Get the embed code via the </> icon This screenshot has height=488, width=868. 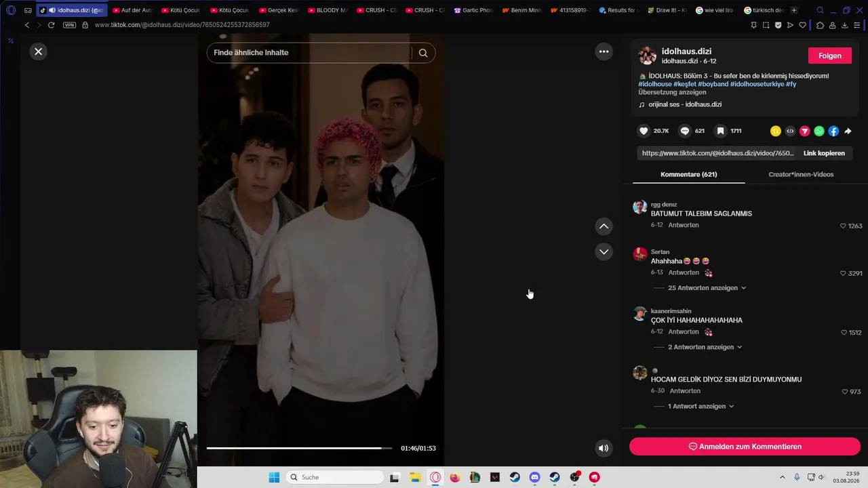[790, 131]
